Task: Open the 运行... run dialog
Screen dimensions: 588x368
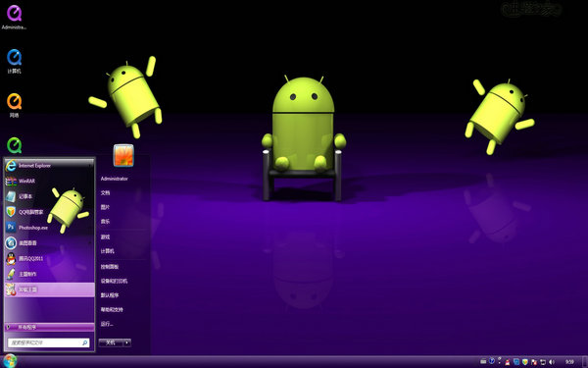Action: pos(107,324)
